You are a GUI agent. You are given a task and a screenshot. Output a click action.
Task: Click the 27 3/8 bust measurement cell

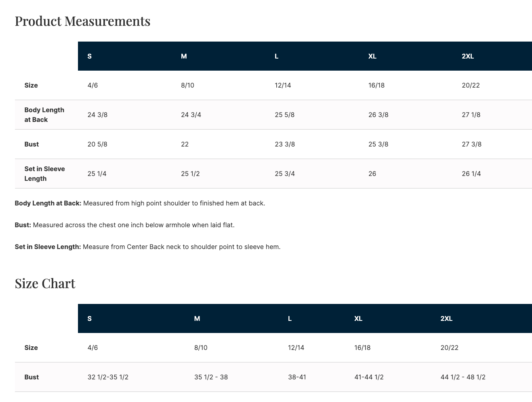[x=471, y=144]
